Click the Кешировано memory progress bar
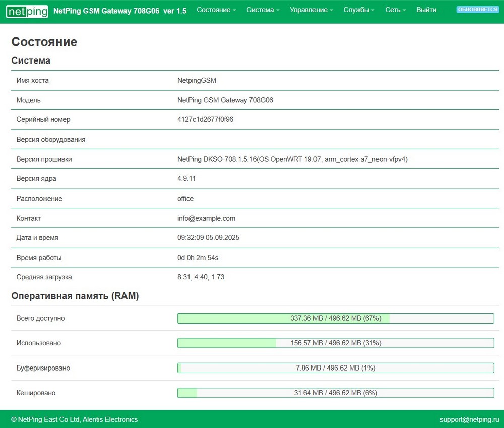The height and width of the screenshot is (428, 504). click(x=336, y=393)
